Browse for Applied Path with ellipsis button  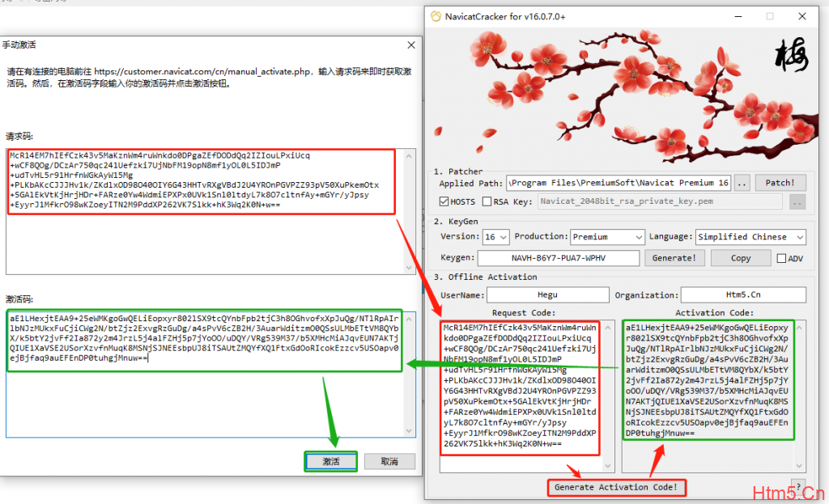pyautogui.click(x=742, y=184)
